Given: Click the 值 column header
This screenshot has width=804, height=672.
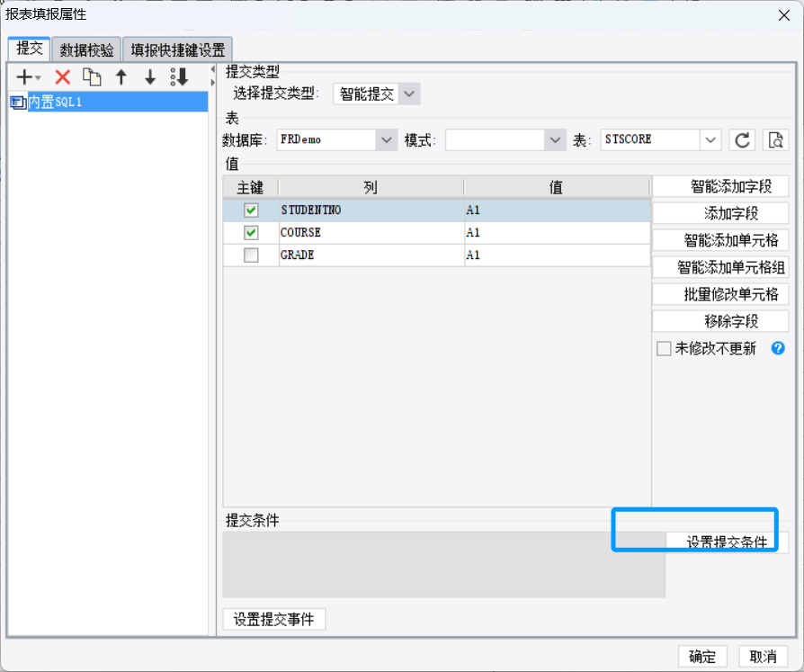Looking at the screenshot, I should [558, 187].
